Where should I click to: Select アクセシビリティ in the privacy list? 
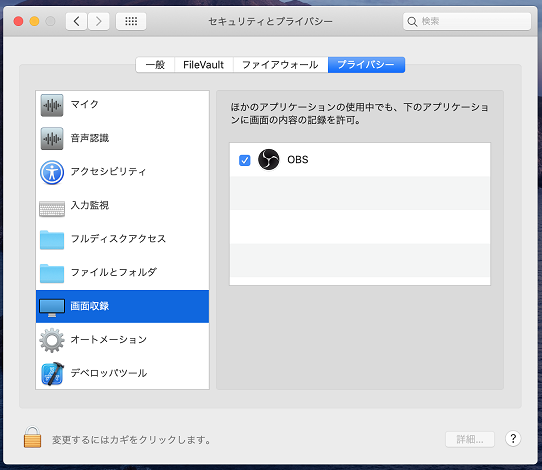tap(122, 172)
